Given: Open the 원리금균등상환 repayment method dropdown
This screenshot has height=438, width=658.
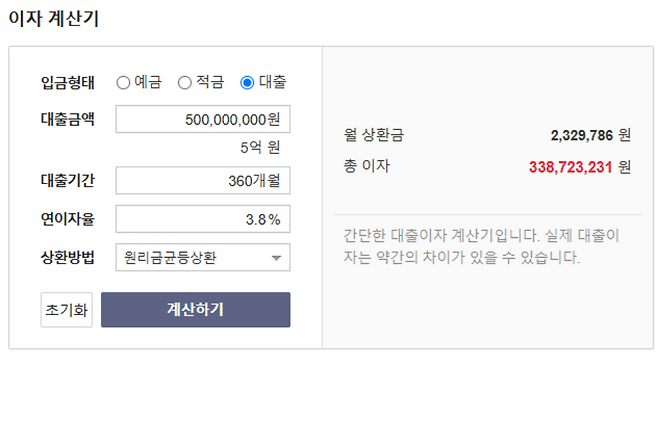Looking at the screenshot, I should click(203, 258).
